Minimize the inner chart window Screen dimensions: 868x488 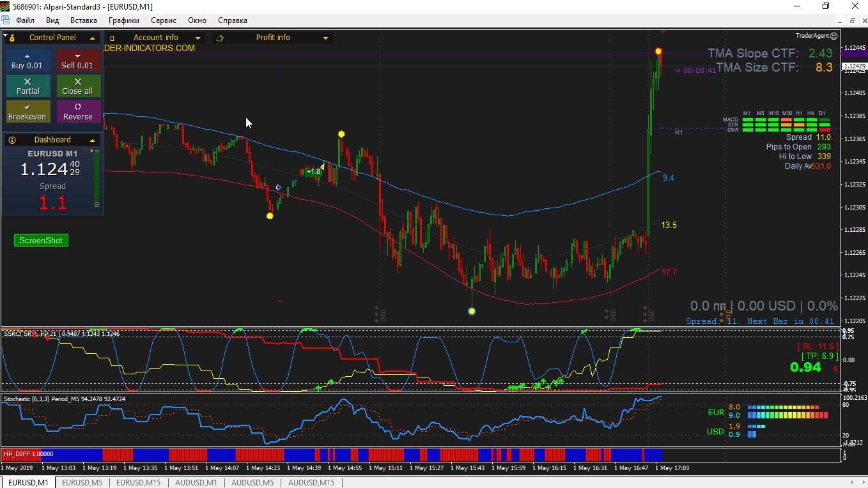click(839, 20)
